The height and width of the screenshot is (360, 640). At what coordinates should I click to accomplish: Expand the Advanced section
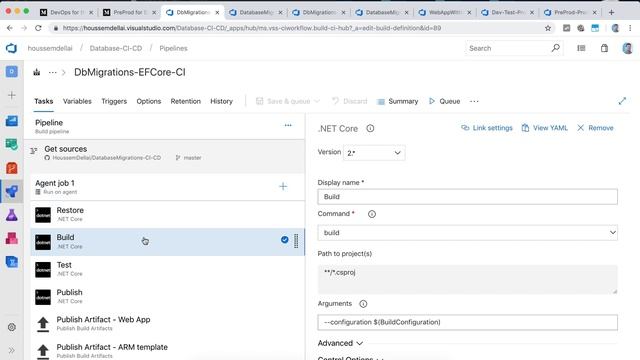pyautogui.click(x=340, y=343)
